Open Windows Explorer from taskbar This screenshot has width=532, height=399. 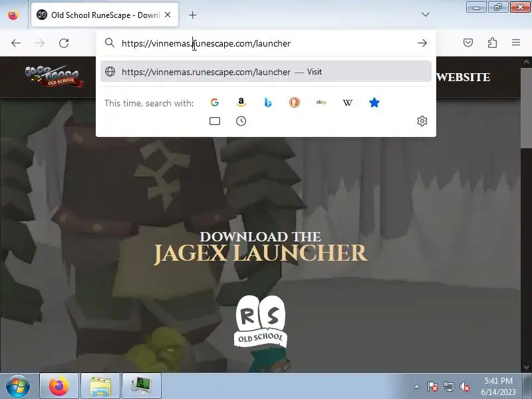click(100, 386)
